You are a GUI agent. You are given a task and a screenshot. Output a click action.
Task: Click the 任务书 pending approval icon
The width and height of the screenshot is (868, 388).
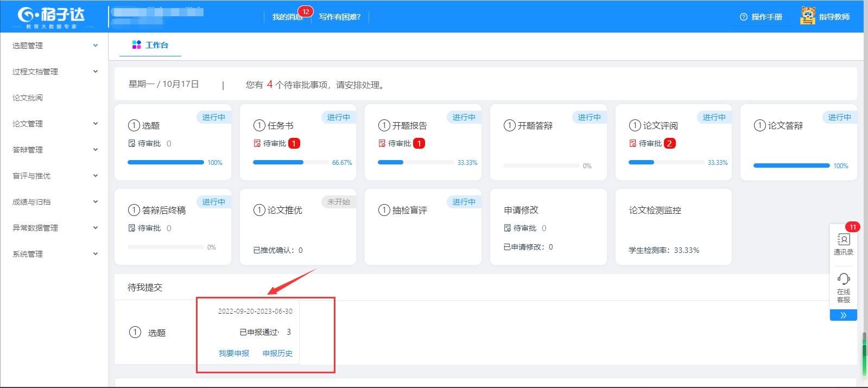point(257,143)
